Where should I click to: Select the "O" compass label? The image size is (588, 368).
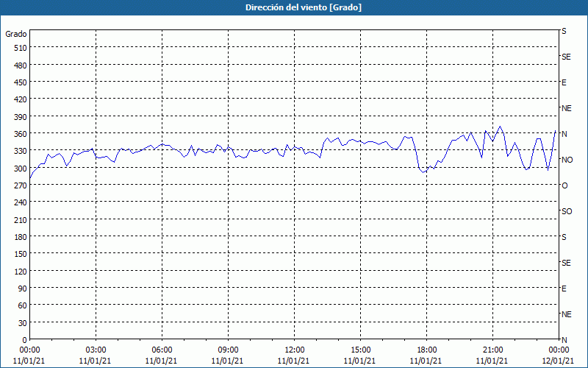pos(564,186)
